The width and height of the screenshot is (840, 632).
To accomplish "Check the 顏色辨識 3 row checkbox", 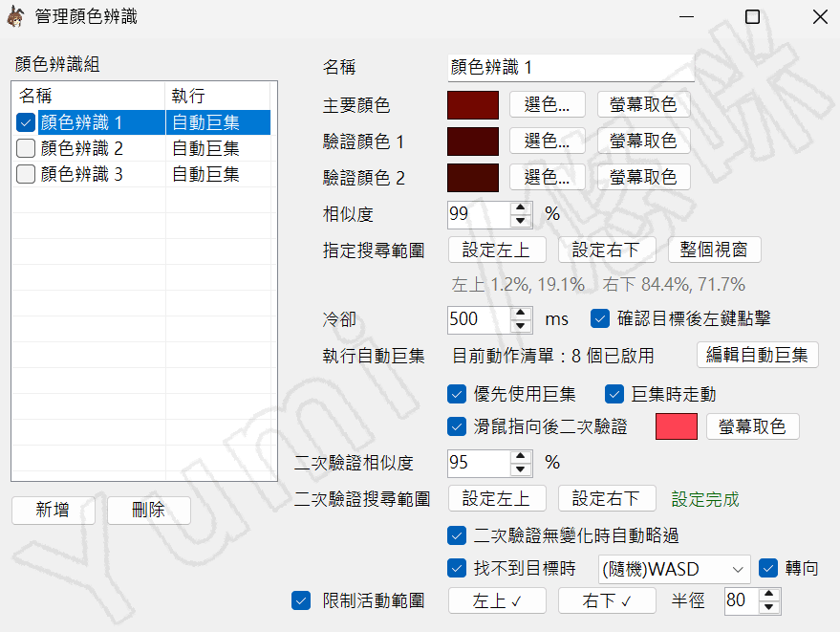I will point(26,174).
